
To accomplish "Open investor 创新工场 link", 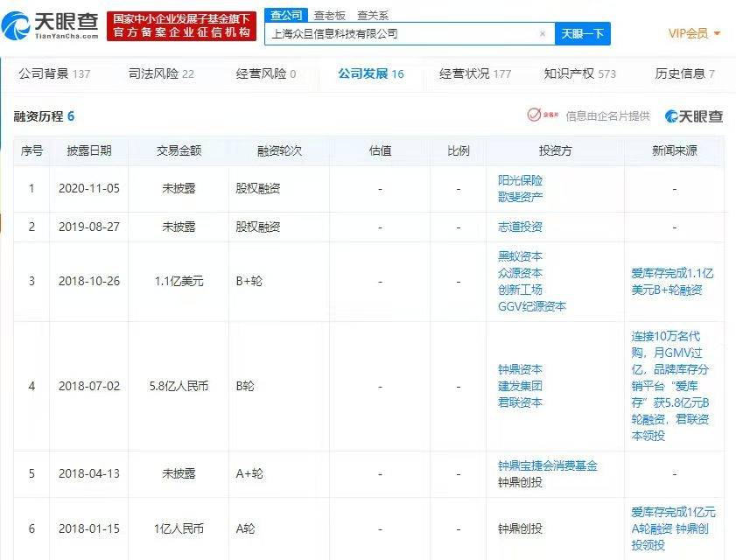I will coord(520,290).
